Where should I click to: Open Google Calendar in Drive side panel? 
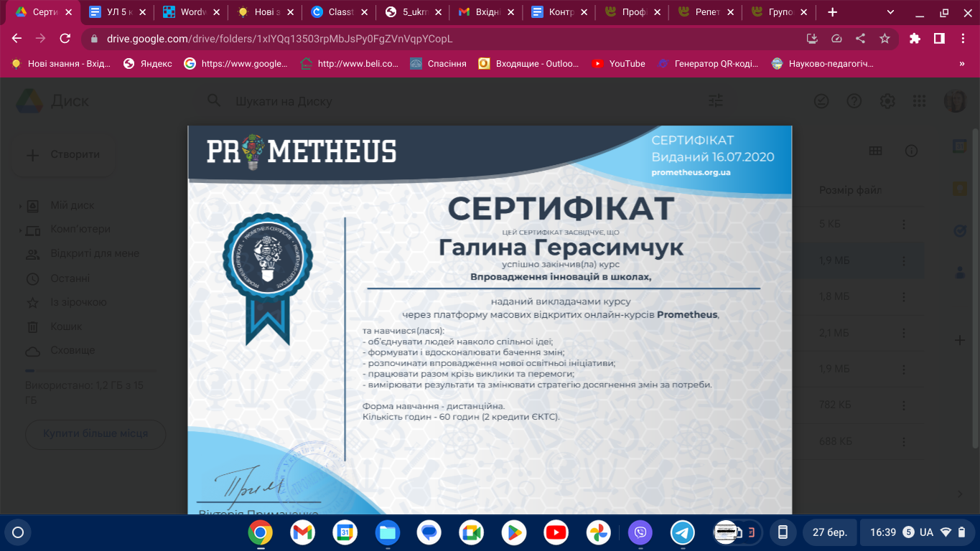pos(960,146)
